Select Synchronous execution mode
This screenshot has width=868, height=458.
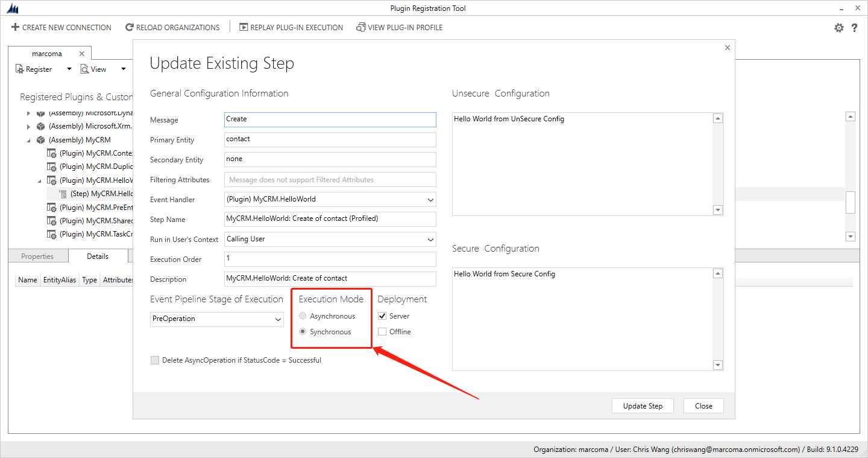[x=303, y=332]
